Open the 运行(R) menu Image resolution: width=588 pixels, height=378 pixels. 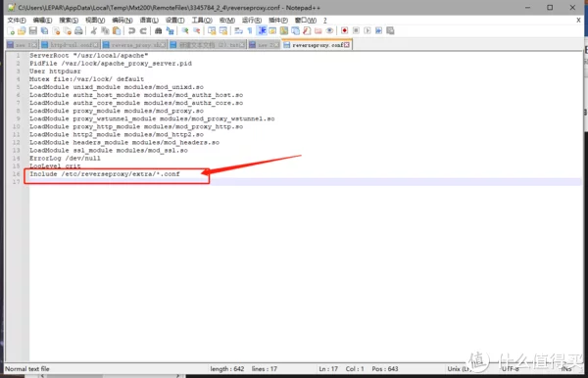point(252,21)
